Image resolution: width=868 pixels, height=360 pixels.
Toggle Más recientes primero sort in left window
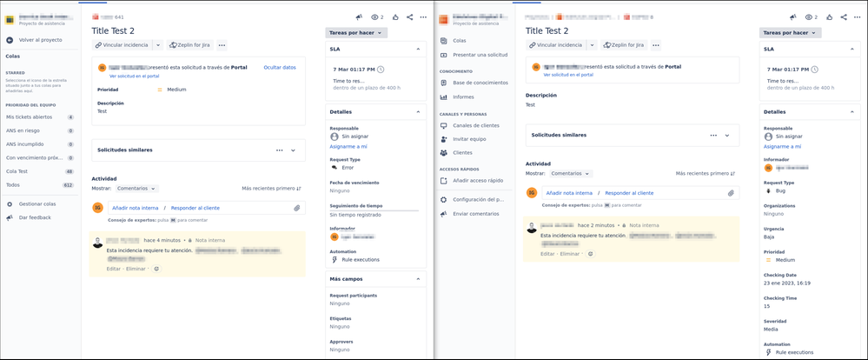(x=271, y=189)
